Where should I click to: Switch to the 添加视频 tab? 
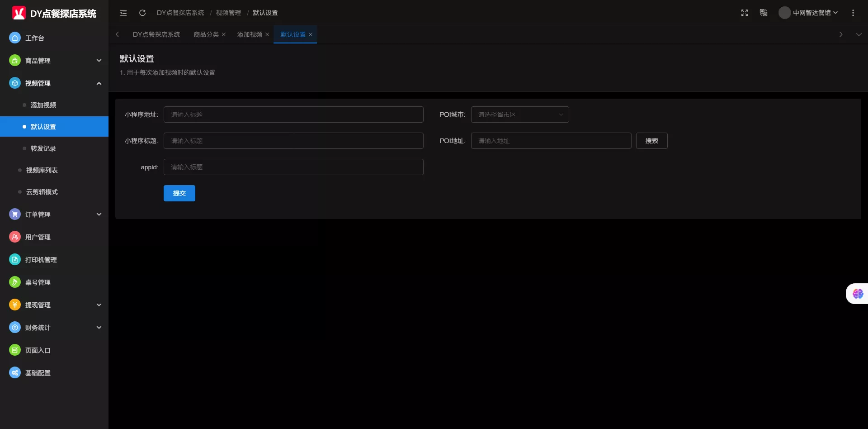coord(249,34)
